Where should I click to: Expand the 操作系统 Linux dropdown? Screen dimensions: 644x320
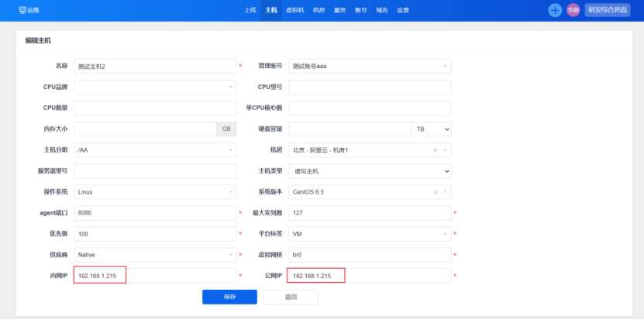click(x=155, y=192)
